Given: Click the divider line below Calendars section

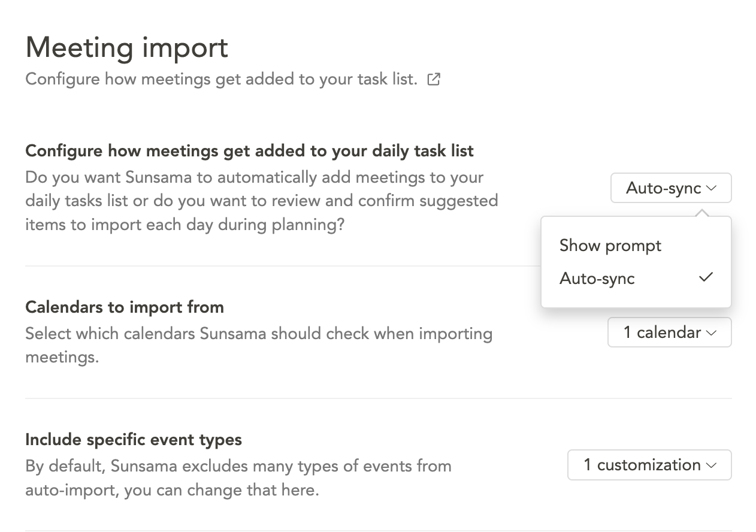Looking at the screenshot, I should [378, 398].
